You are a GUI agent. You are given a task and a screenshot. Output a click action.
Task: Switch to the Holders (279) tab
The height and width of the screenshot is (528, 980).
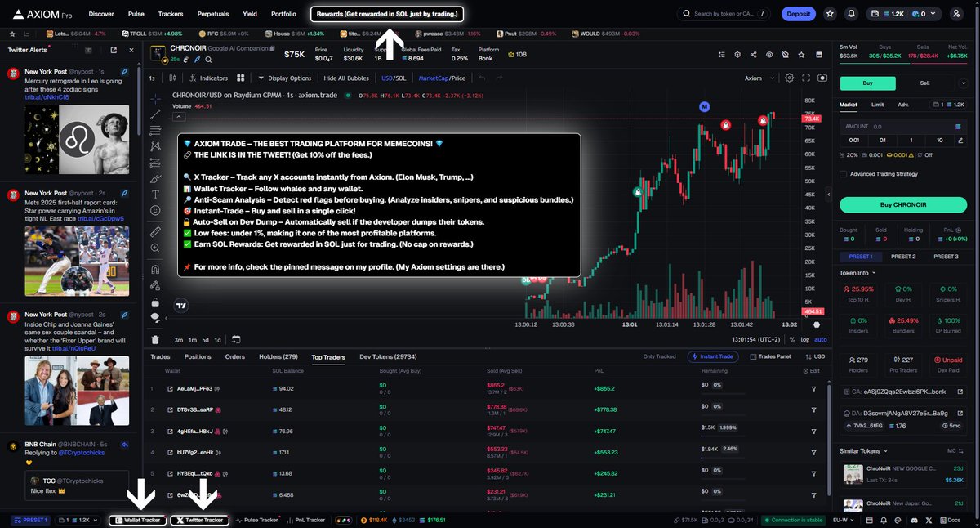tap(278, 357)
